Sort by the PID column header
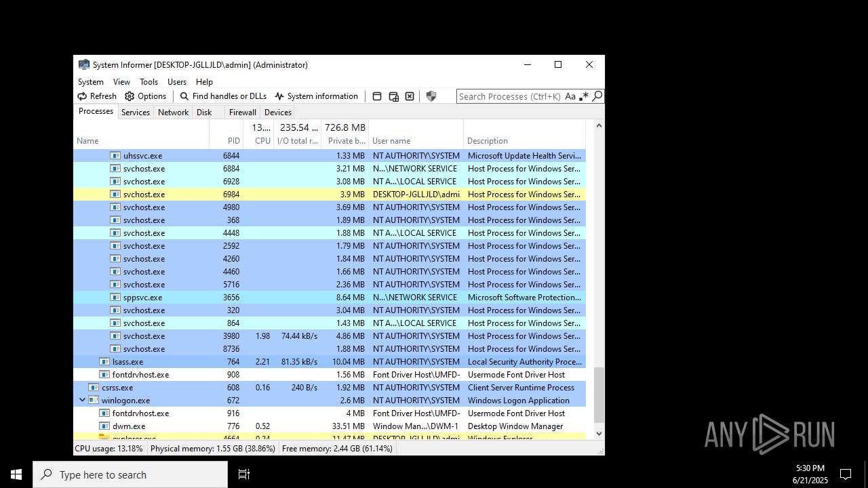The image size is (868, 488). coord(226,134)
